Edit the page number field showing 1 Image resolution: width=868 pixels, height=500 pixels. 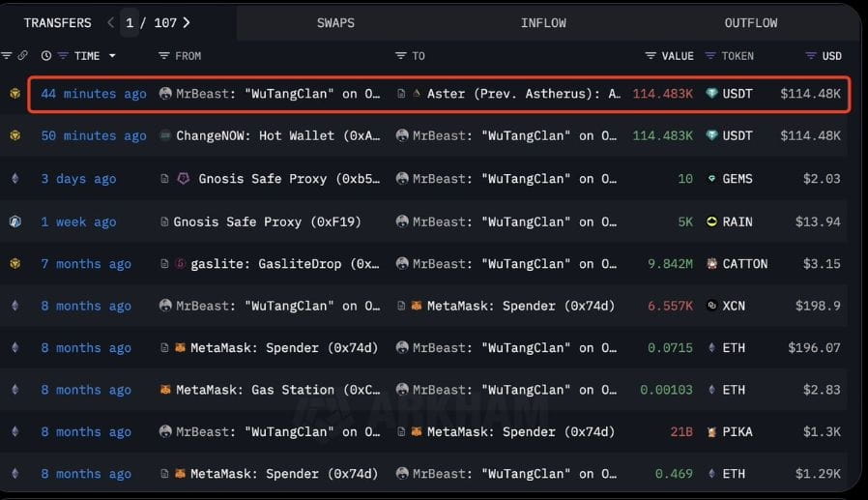pos(130,22)
